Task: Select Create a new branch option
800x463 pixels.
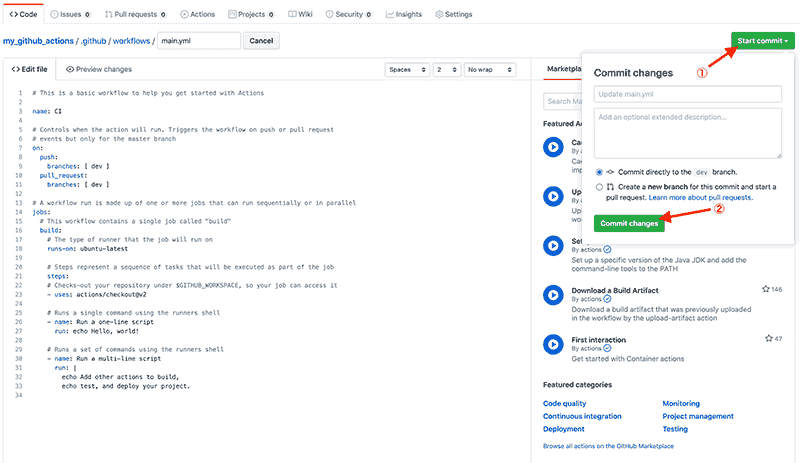Action: coord(599,186)
